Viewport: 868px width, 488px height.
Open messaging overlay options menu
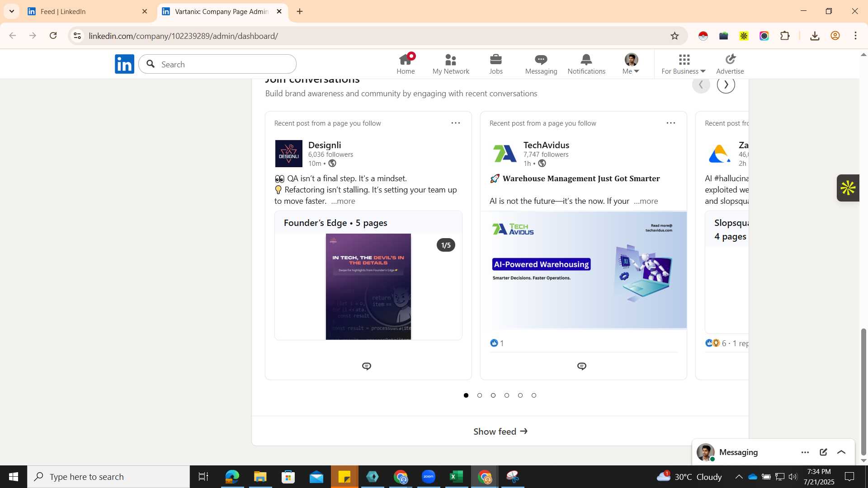[x=805, y=452]
